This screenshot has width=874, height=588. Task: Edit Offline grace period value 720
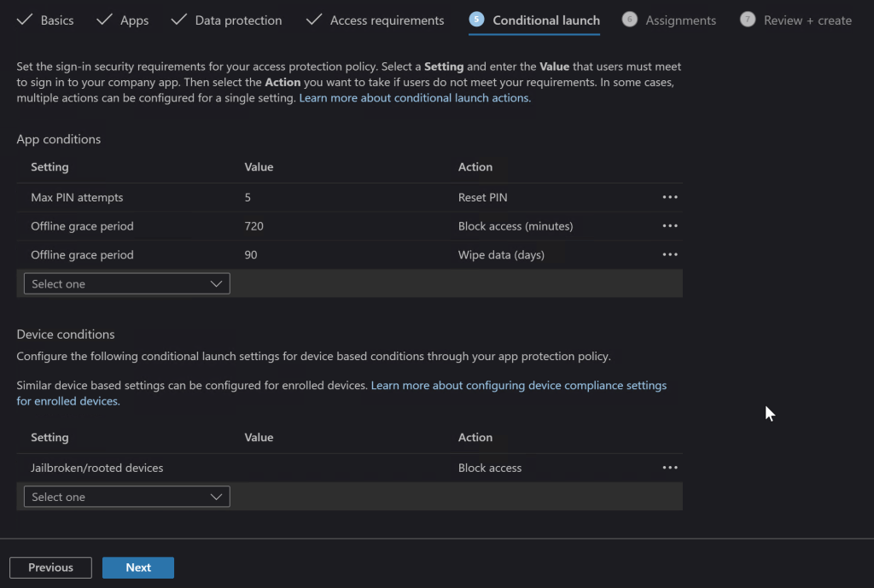pyautogui.click(x=253, y=226)
